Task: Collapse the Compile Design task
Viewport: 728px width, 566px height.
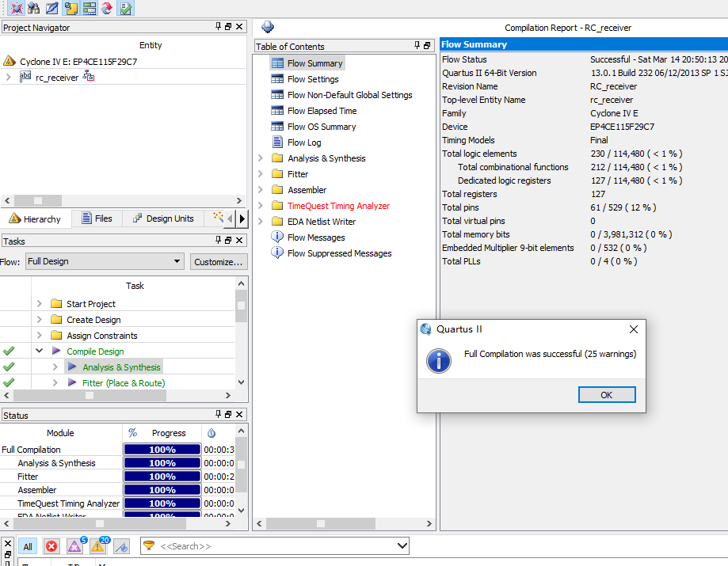Action: [x=40, y=351]
